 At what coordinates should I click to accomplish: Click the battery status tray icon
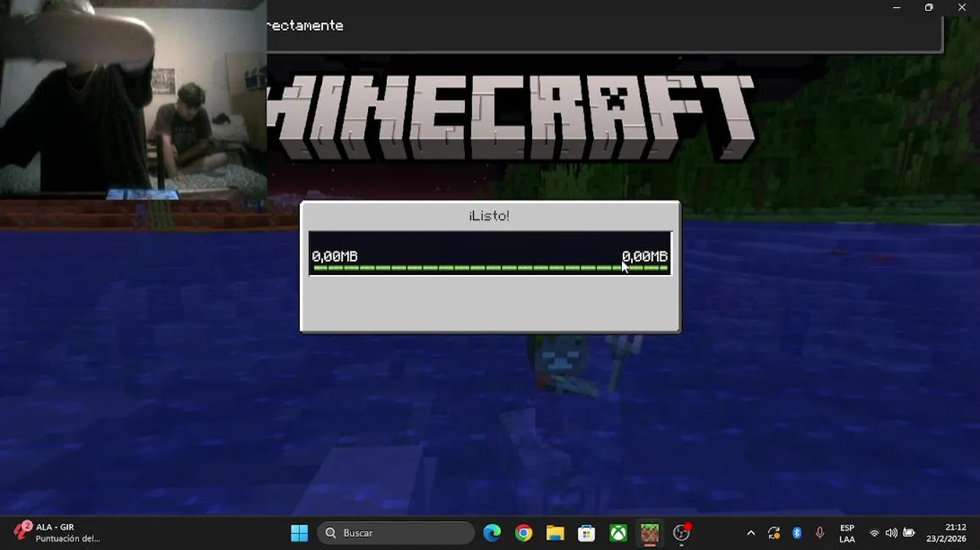point(909,533)
